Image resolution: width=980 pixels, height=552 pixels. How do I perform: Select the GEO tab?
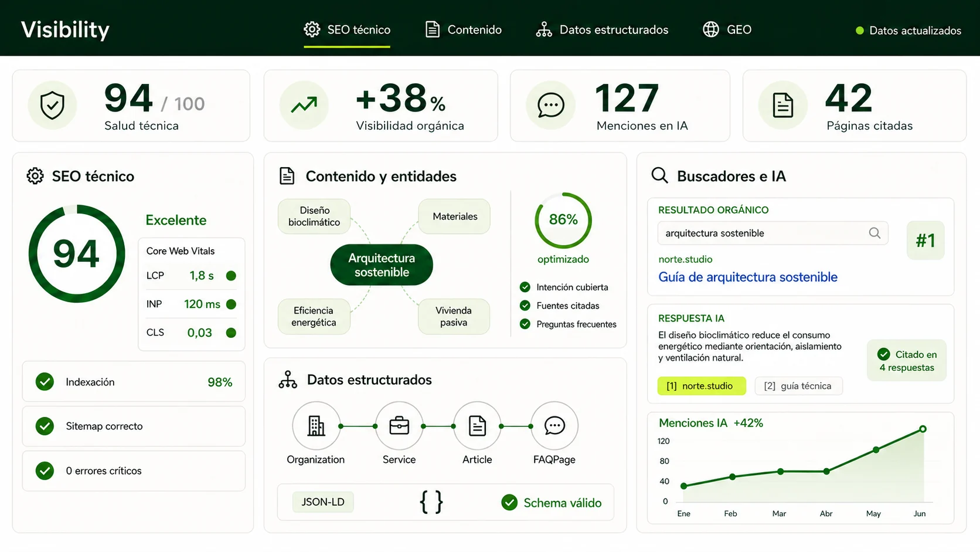pyautogui.click(x=727, y=29)
